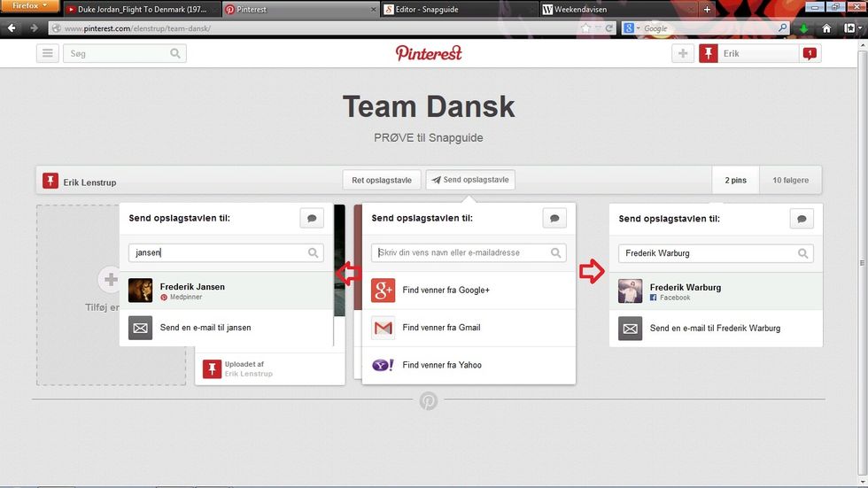Click the PRØVE til Snapguide description
The image size is (868, 488).
pyautogui.click(x=429, y=138)
